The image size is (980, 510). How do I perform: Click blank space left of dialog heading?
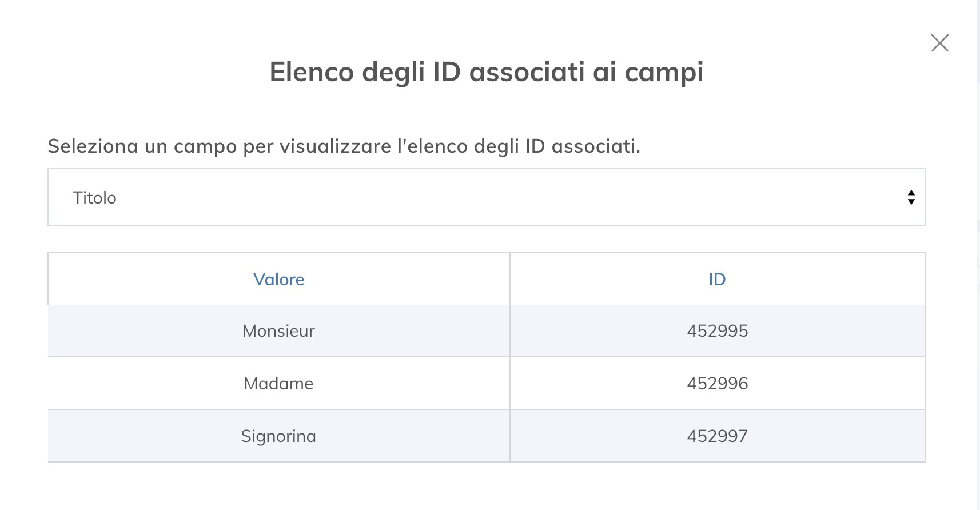click(x=143, y=72)
